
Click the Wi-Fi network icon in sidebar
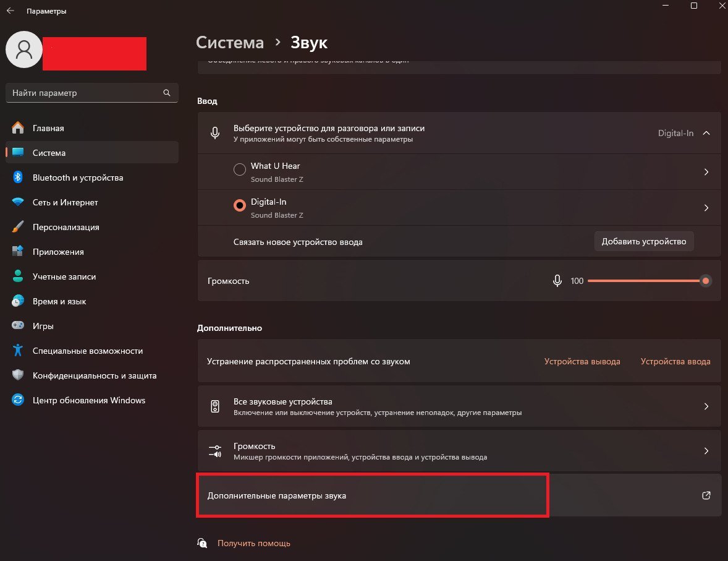pos(18,202)
